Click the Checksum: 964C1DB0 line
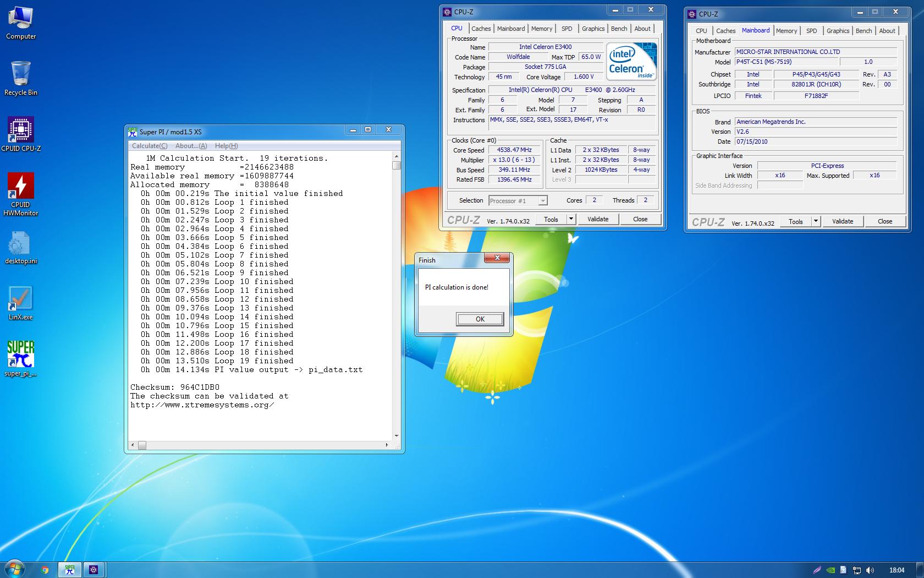 175,387
